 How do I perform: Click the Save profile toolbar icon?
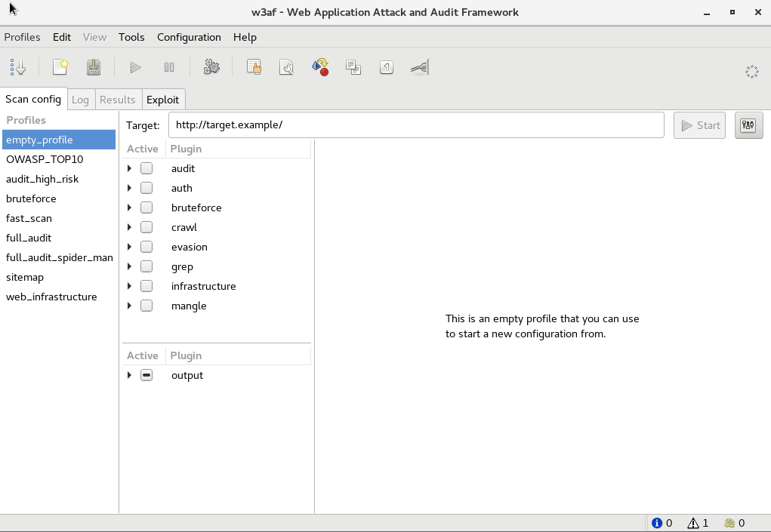(93, 68)
